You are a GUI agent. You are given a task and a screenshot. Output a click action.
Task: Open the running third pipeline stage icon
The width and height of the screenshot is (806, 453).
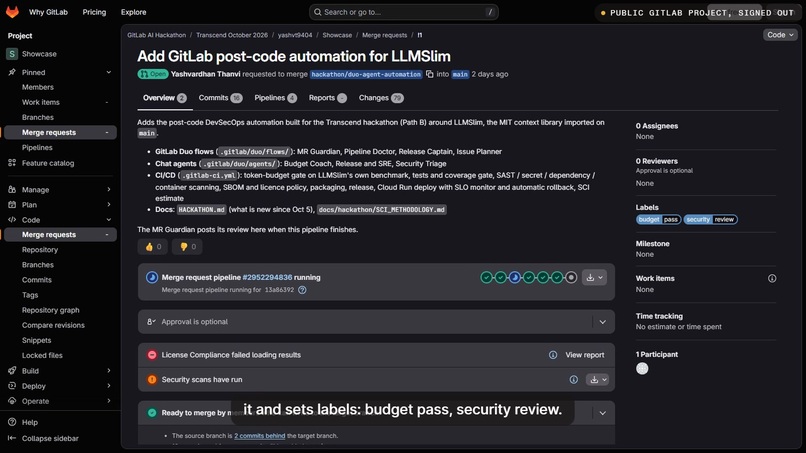[x=515, y=278]
